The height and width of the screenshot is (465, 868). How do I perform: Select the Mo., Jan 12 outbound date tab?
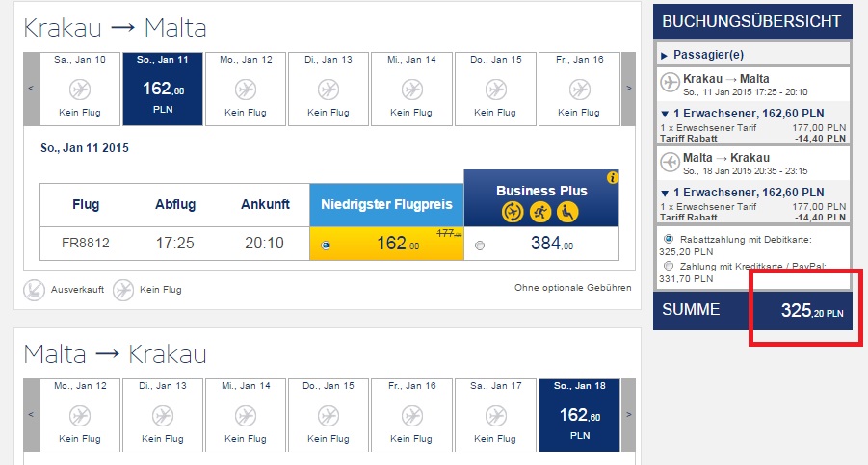tap(245, 89)
